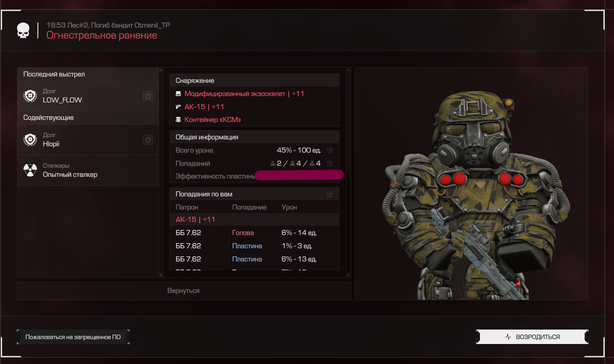Click Эффективность пластины label

(x=215, y=176)
